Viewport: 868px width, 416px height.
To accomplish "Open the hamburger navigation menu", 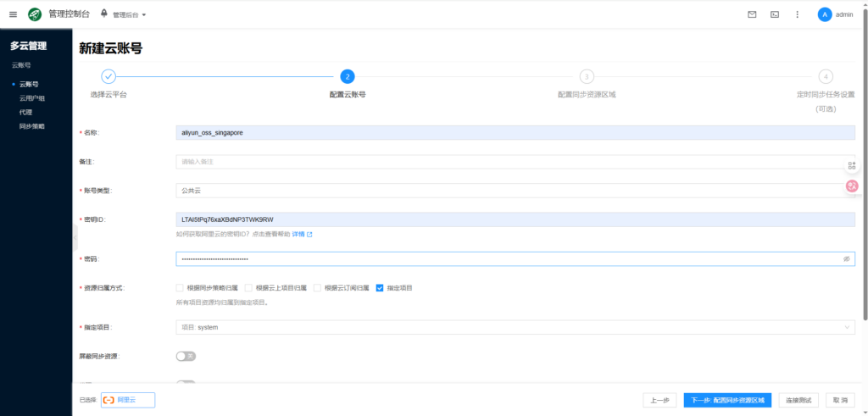I will pyautogui.click(x=13, y=14).
